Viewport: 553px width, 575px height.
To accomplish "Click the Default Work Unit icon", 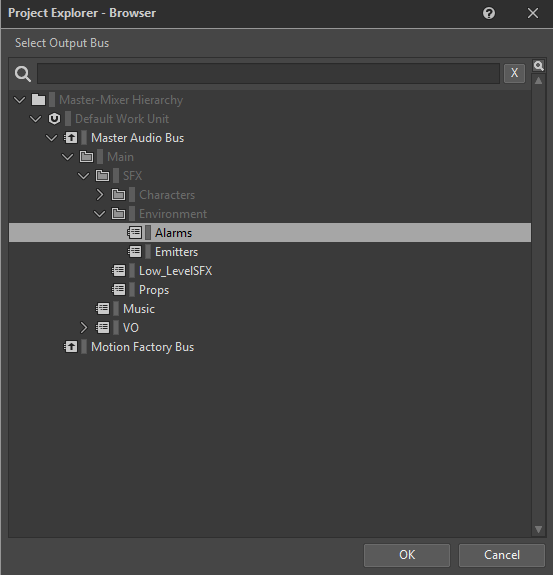I will pyautogui.click(x=55, y=119).
